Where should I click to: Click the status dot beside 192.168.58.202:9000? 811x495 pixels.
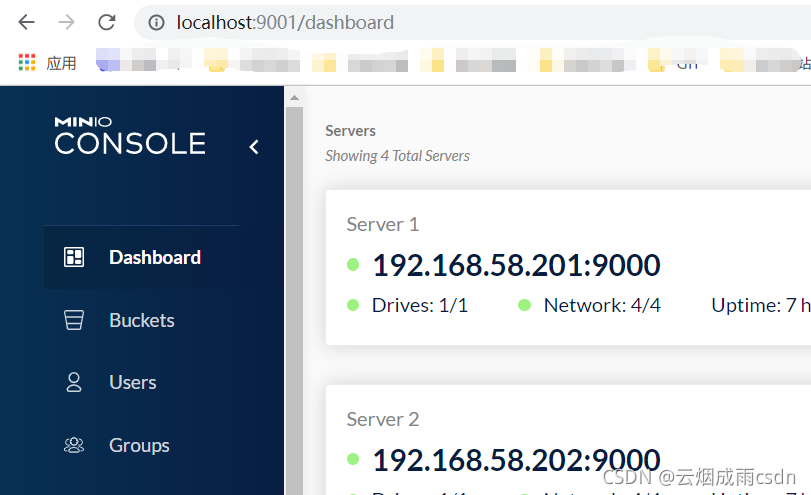[353, 459]
